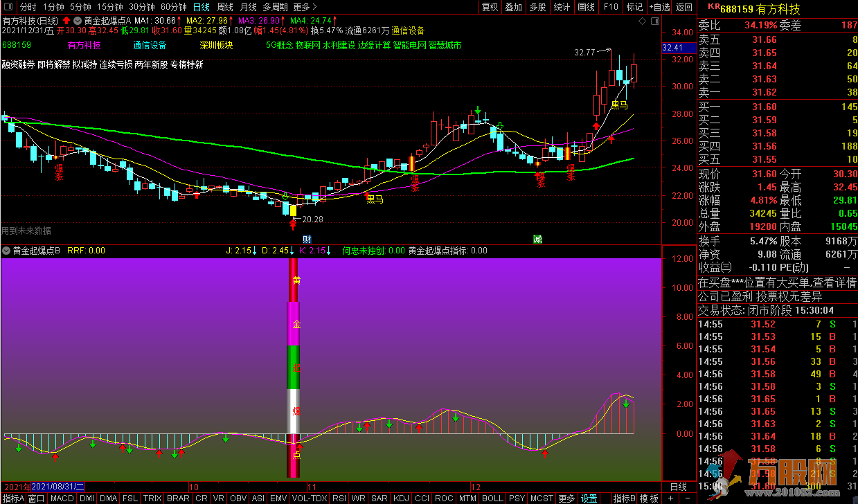Click the 多股 button

click(537, 7)
